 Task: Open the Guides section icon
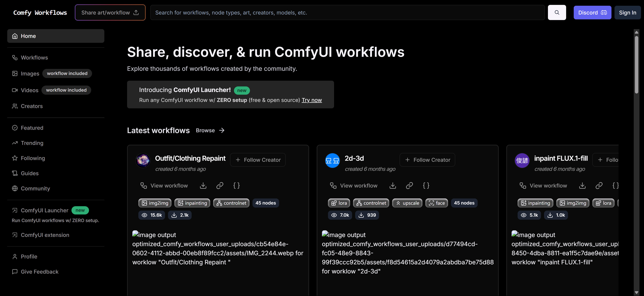click(x=15, y=173)
